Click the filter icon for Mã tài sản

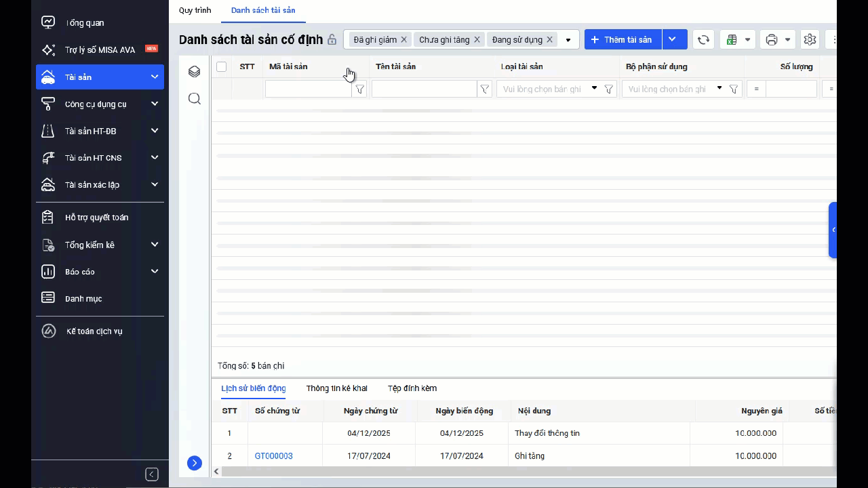tap(360, 89)
